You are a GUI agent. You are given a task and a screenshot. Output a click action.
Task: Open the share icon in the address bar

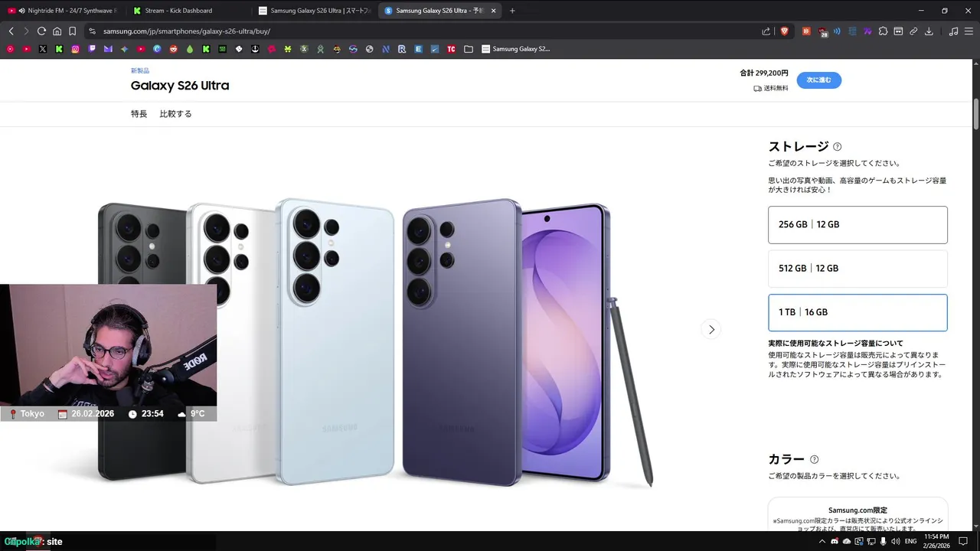766,31
